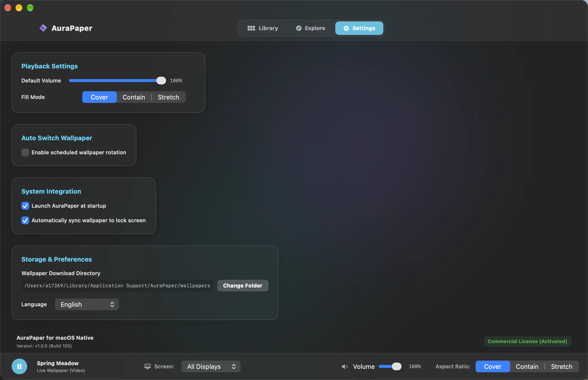The width and height of the screenshot is (588, 380).
Task: Choose Contain in the Aspect Ratio bar
Action: point(527,366)
